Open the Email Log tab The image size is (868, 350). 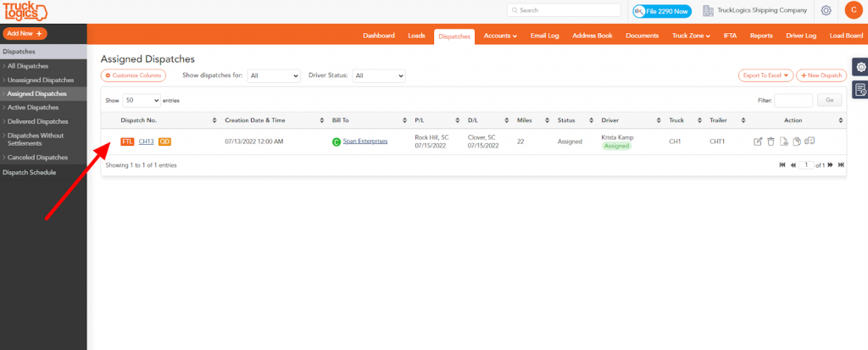tap(545, 36)
